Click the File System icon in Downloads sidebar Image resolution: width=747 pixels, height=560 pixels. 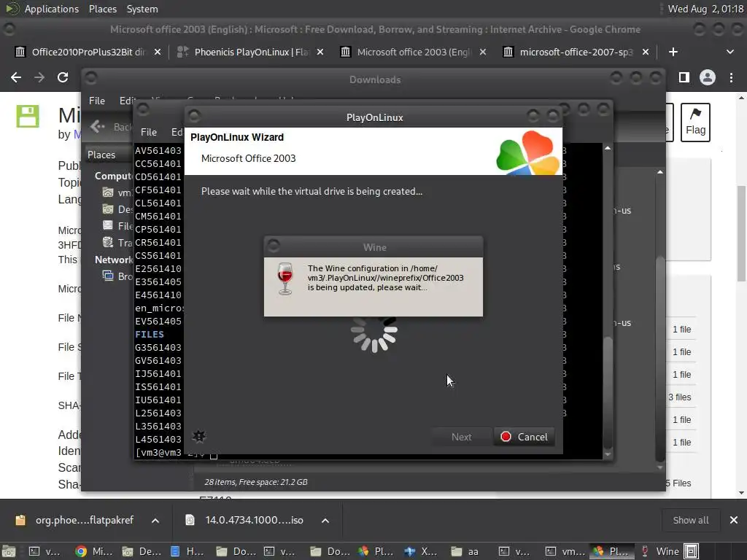click(x=108, y=226)
